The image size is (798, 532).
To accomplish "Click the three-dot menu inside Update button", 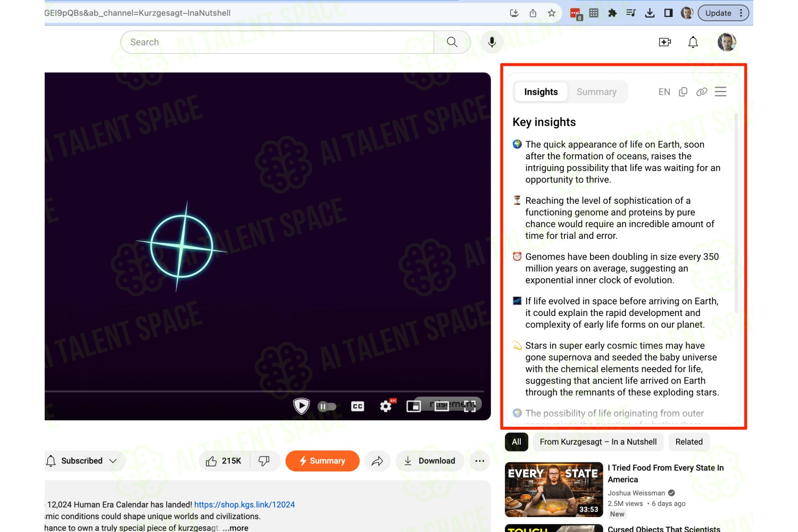I will [741, 13].
